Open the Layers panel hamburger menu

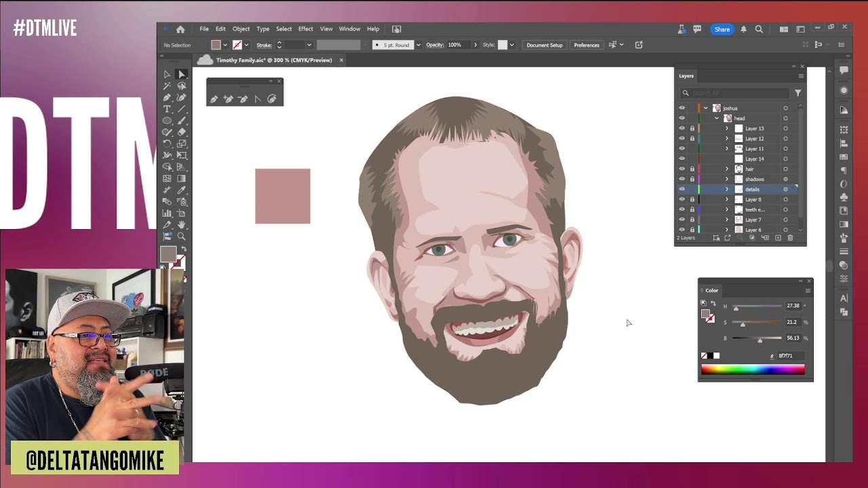click(801, 76)
